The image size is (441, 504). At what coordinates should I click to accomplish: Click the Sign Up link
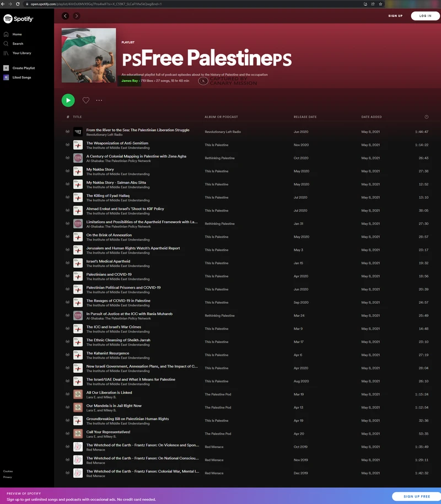pos(395,16)
